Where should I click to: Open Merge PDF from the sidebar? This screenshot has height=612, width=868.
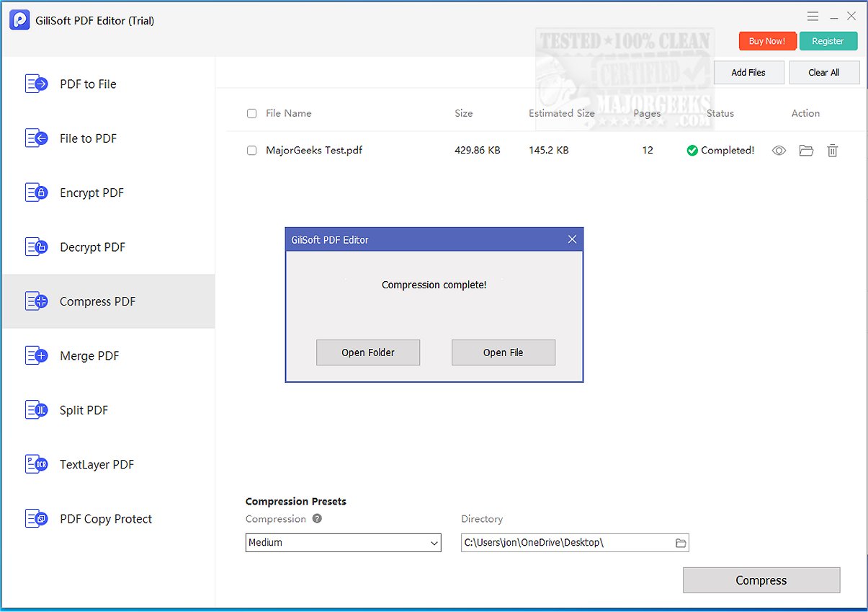coord(108,355)
